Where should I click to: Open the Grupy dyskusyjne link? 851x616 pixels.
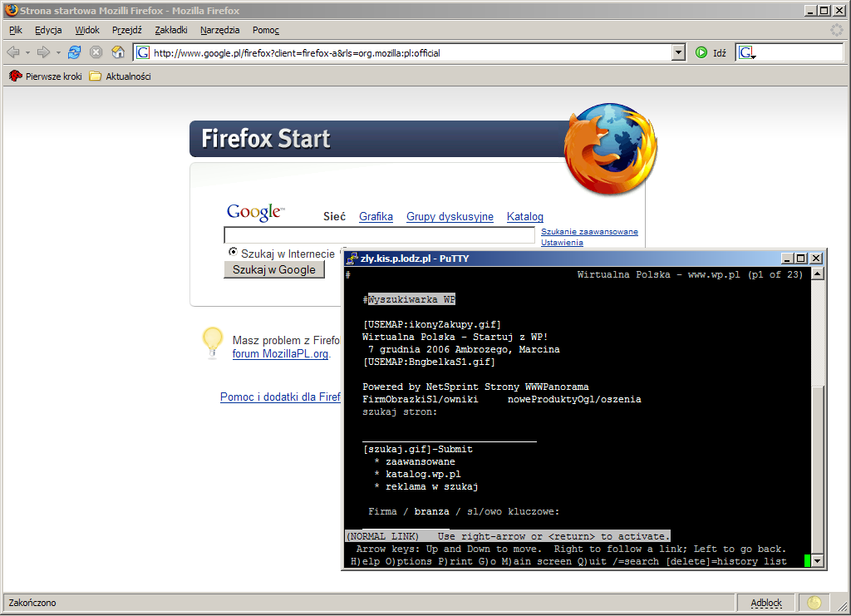coord(450,216)
